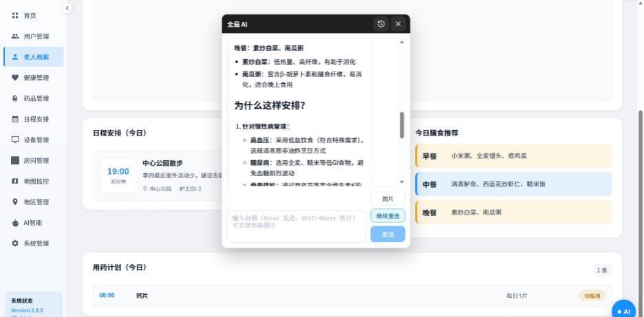Click the 继续重连 button

point(388,216)
